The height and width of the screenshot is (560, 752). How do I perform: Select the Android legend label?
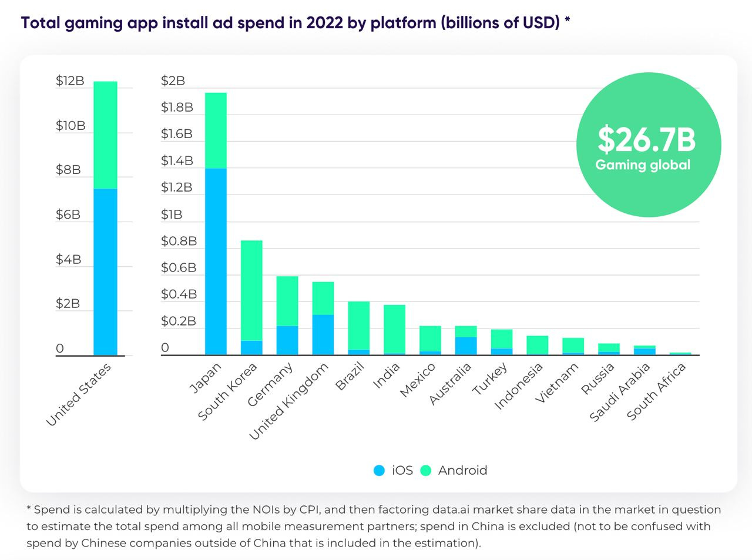tap(463, 471)
